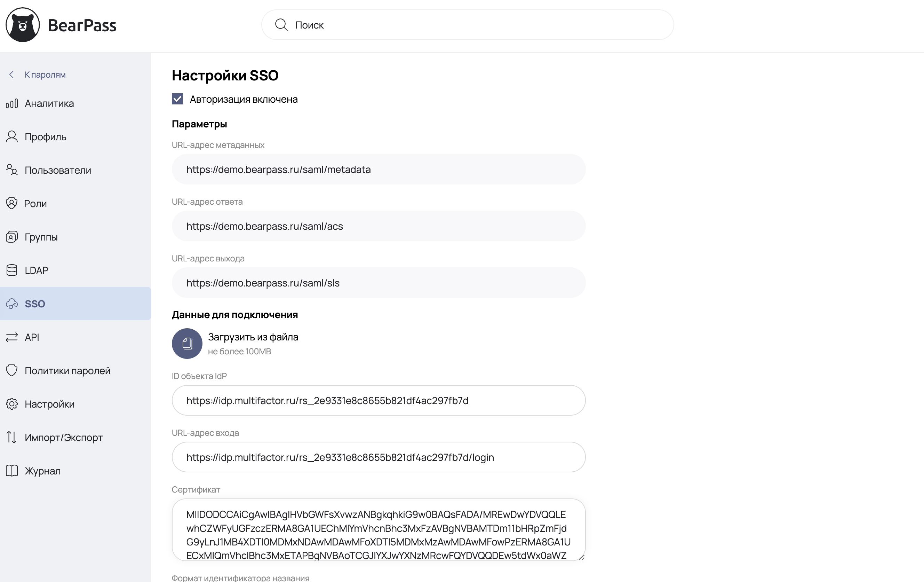Click the IdP object ID field
The width and height of the screenshot is (924, 582).
tap(379, 400)
